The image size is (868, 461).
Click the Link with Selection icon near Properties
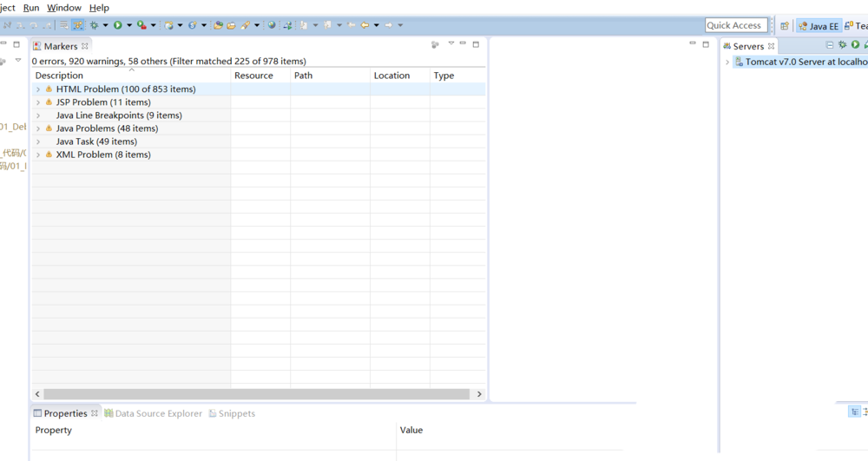855,412
